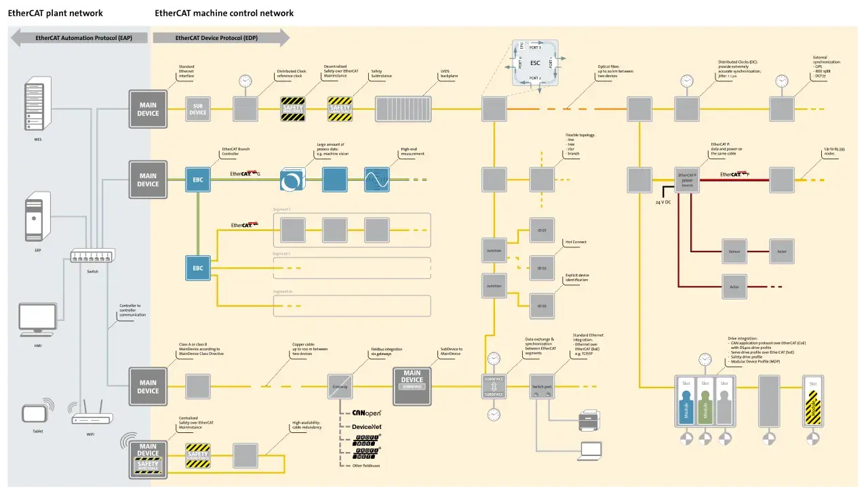The image size is (868, 496).
Task: Click the SUB DEVICE box
Action: (x=198, y=109)
